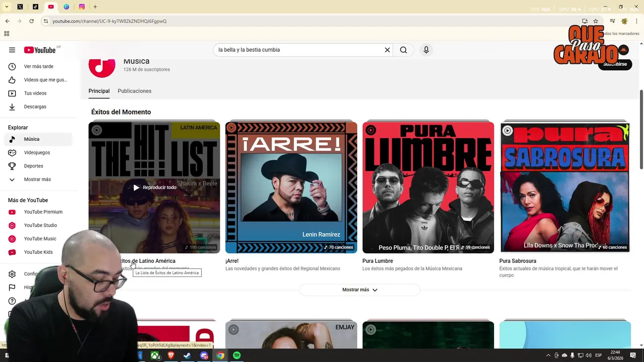Switch to the TikTok browser tab
Viewport: 644px width, 362px height.
coord(35,7)
